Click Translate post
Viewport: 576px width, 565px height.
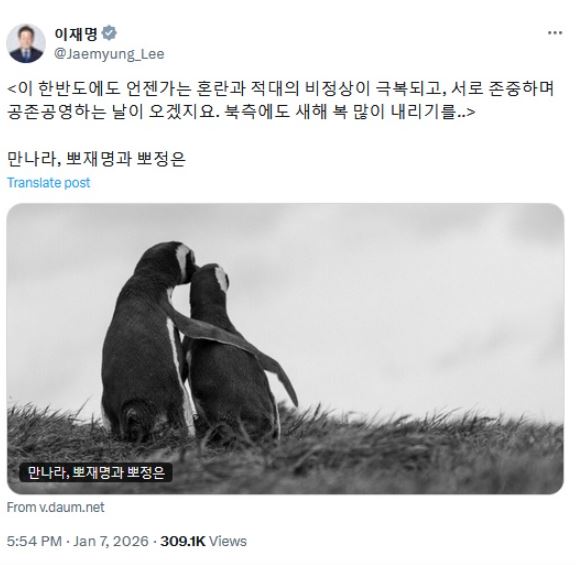point(48,183)
